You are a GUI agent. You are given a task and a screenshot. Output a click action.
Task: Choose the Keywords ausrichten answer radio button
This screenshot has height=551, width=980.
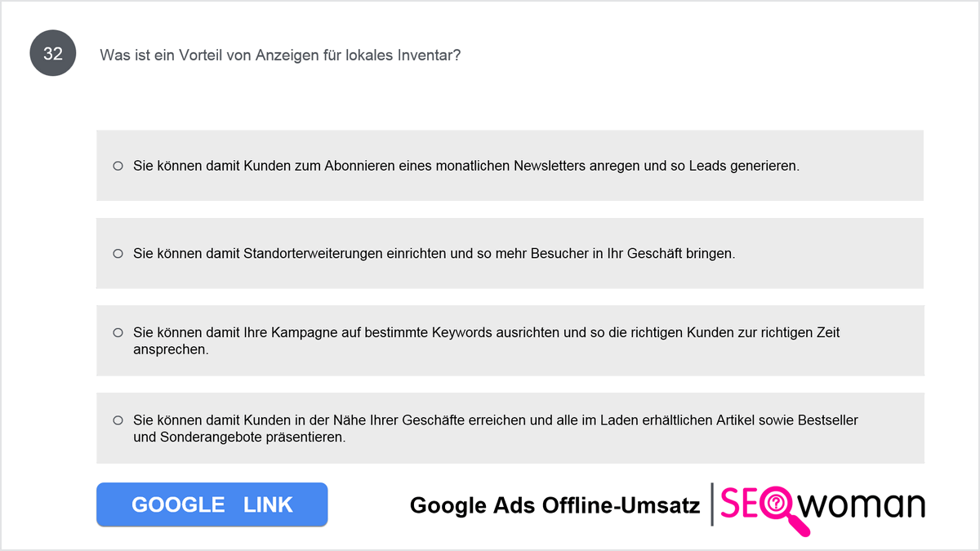pos(118,333)
